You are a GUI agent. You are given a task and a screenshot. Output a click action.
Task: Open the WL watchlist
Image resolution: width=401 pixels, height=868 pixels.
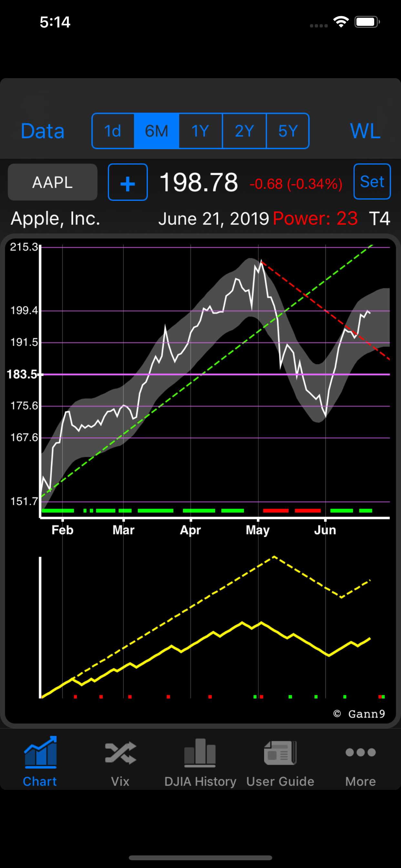(x=365, y=131)
